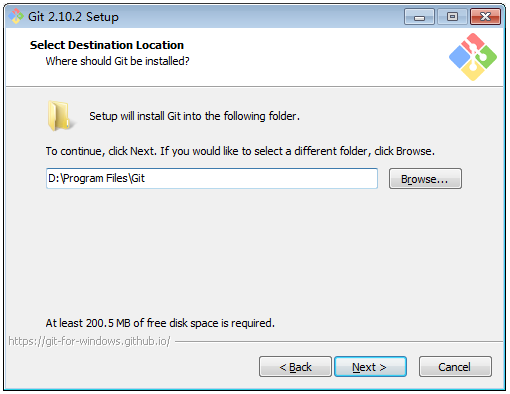The width and height of the screenshot is (510, 394).
Task: Open the Browse... folder dialog
Action: pyautogui.click(x=425, y=179)
